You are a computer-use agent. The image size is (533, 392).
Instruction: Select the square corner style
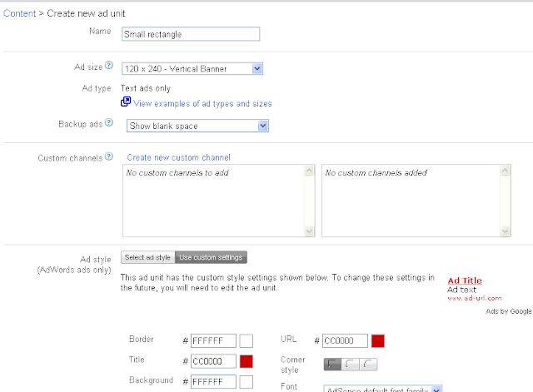(332, 365)
